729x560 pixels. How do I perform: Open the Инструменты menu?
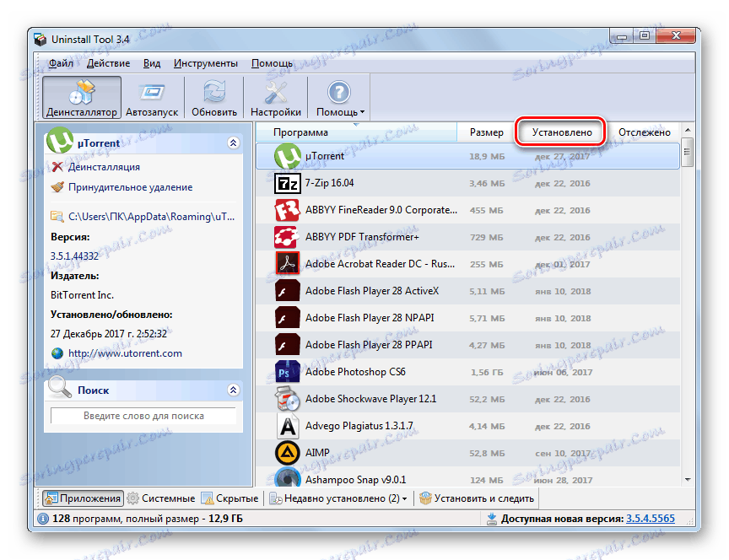click(x=206, y=63)
